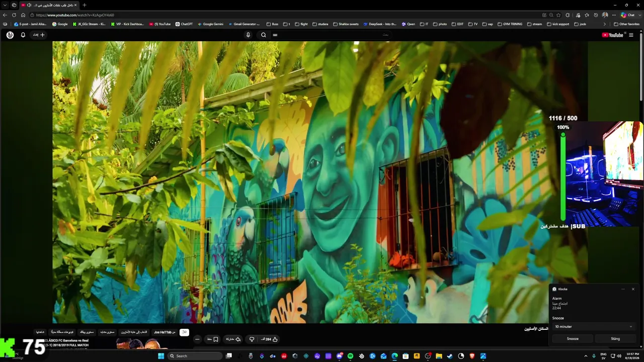Expand the GYM TRINING bookmarks folder
Screen dimensions: 644x362
pyautogui.click(x=509, y=24)
